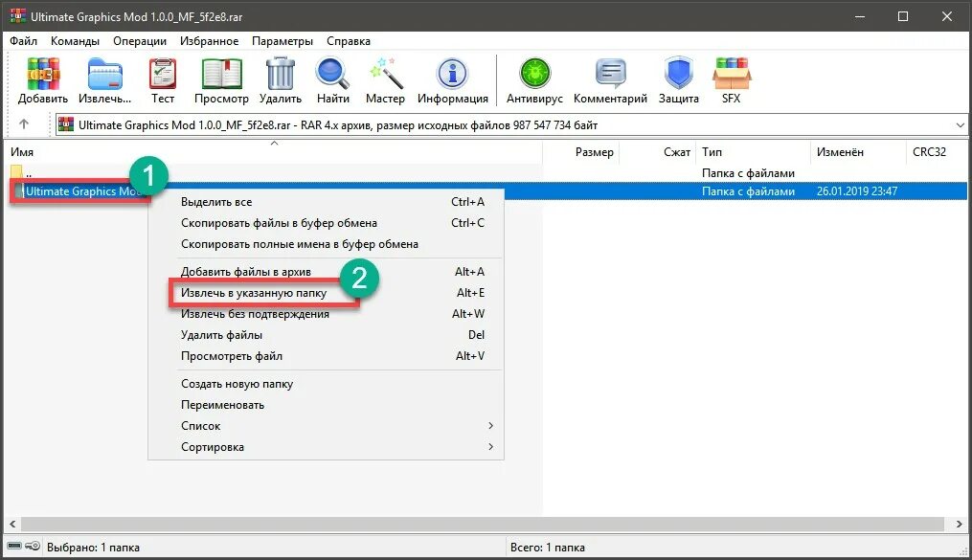This screenshot has height=560, width=972.
Task: Select Скопировать файлы в буфер обмена
Action: (326, 223)
